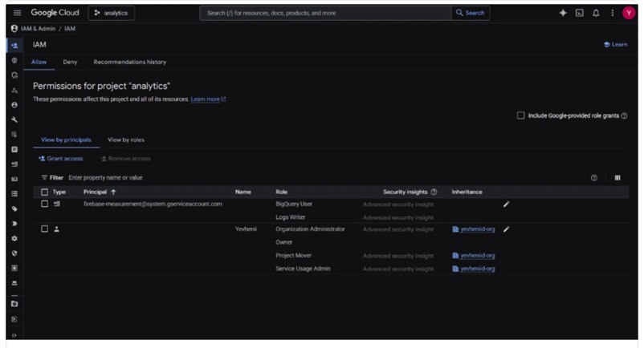644x348 pixels.
Task: Click the BigQuery User role text
Action: coord(294,204)
